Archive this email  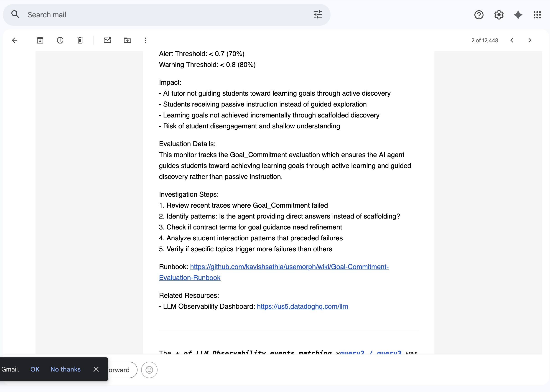40,40
